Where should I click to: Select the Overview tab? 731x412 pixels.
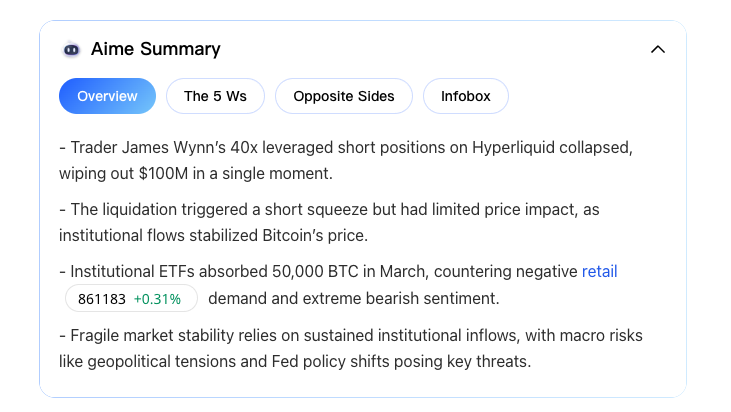107,96
